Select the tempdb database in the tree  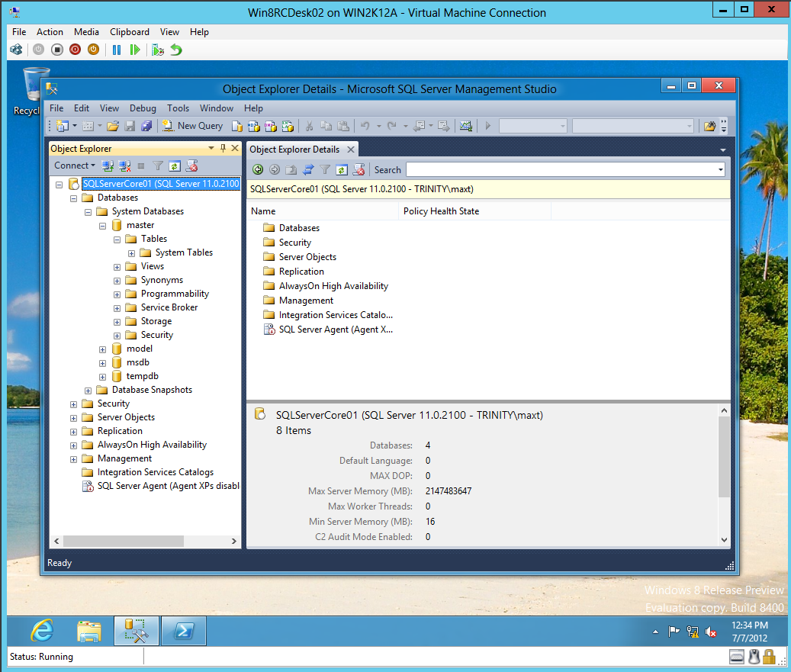point(143,376)
